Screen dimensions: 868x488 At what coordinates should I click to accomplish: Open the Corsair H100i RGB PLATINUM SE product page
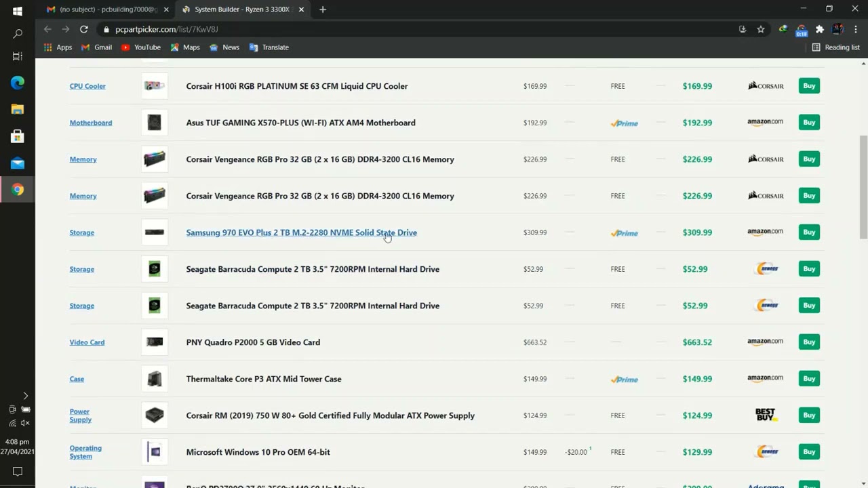tap(297, 86)
